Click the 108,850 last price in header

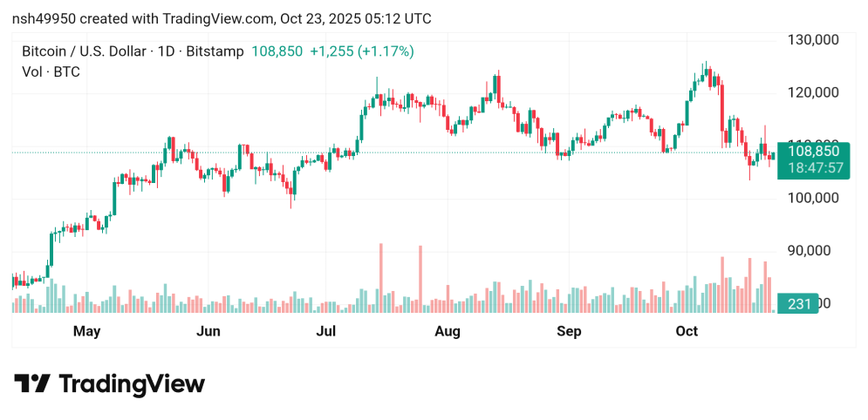[x=277, y=51]
